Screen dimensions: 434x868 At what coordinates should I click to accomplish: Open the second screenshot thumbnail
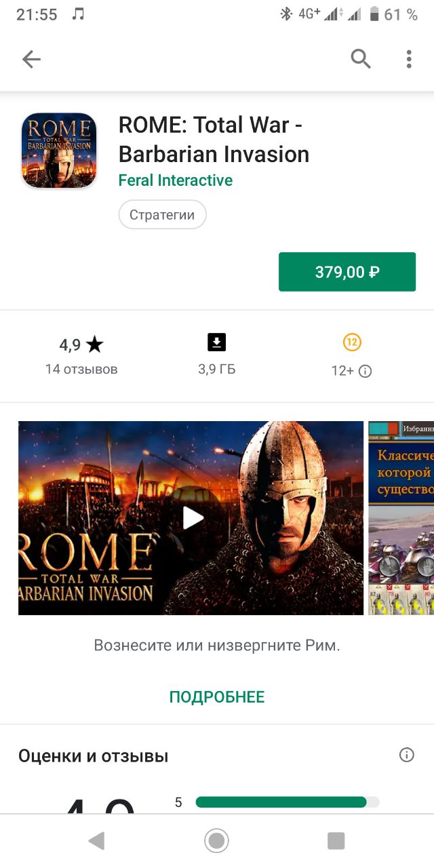pyautogui.click(x=401, y=518)
